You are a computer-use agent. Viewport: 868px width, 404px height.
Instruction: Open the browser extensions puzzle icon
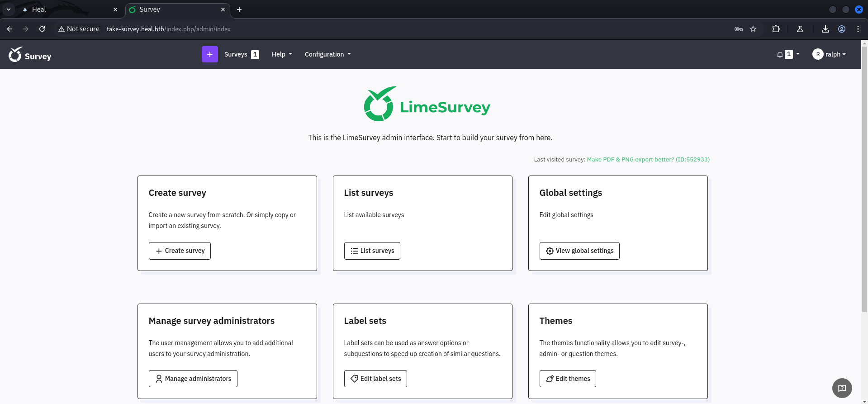point(776,29)
